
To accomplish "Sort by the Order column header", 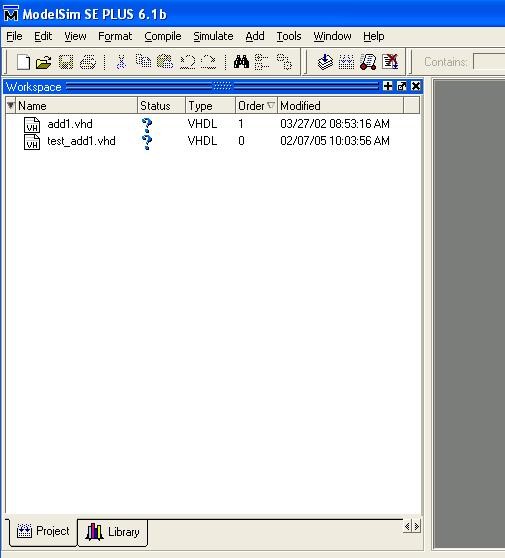I will point(256,105).
